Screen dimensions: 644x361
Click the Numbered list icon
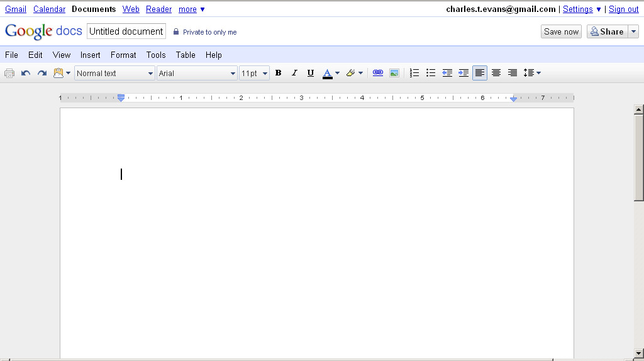(414, 73)
